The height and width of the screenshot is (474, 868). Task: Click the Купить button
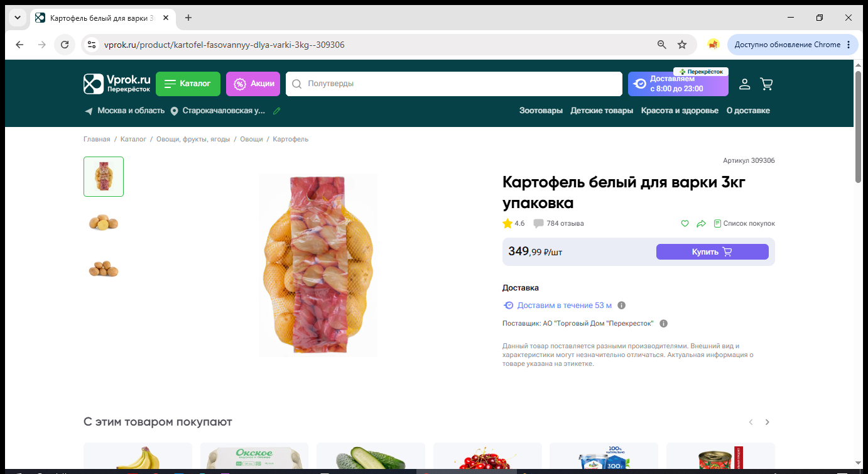(712, 251)
